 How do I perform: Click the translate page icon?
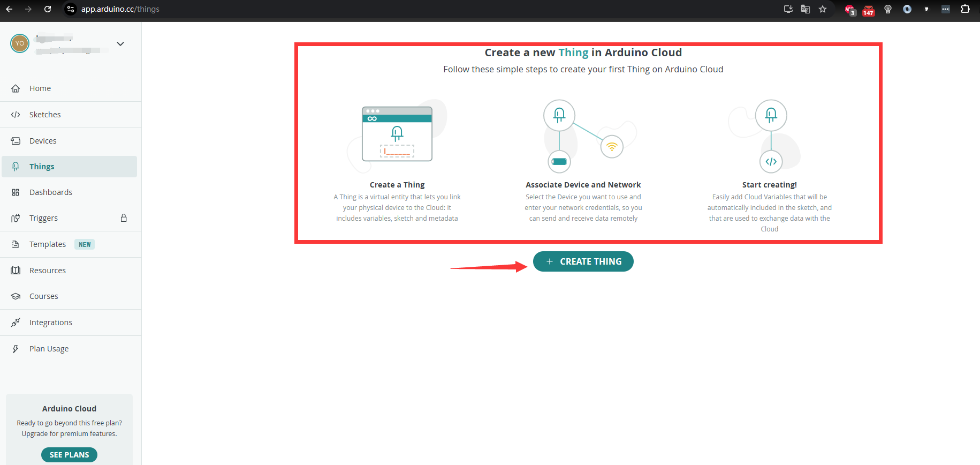pyautogui.click(x=806, y=9)
